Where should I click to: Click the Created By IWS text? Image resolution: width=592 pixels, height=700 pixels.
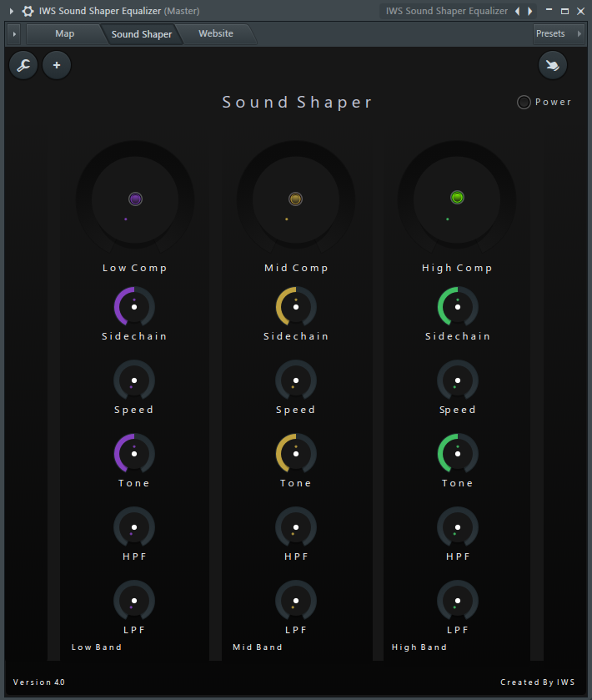pyautogui.click(x=538, y=682)
